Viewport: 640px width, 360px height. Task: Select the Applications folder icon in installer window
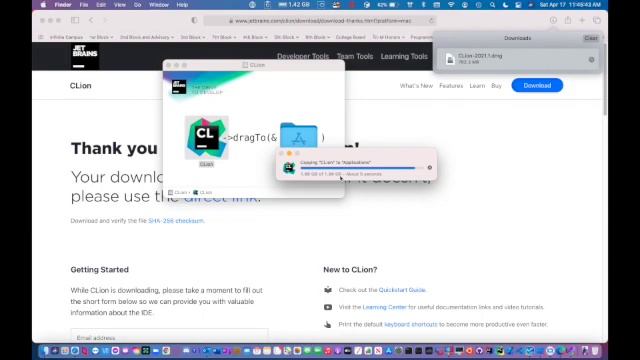coord(298,136)
